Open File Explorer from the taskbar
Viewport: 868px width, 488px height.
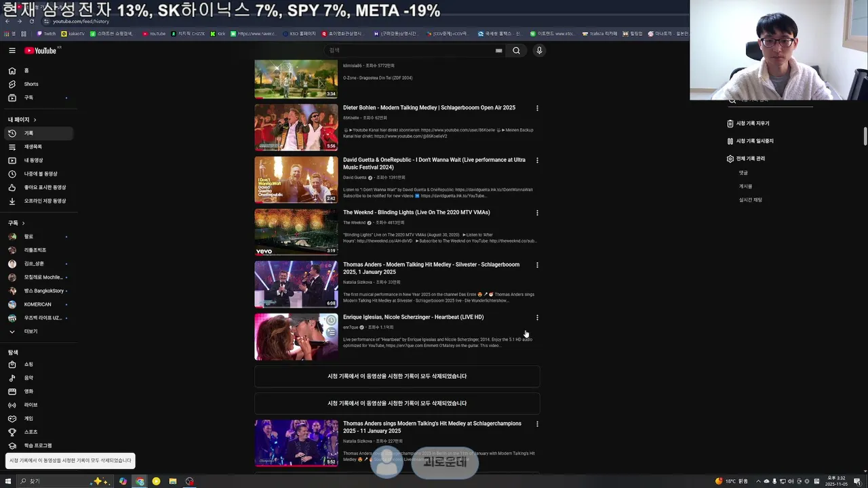tap(173, 481)
